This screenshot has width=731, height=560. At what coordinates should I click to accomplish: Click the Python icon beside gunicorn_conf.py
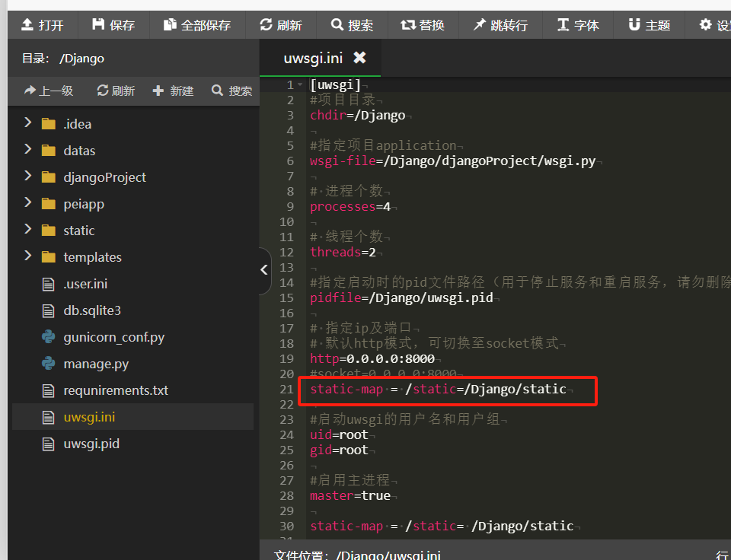[x=49, y=337]
